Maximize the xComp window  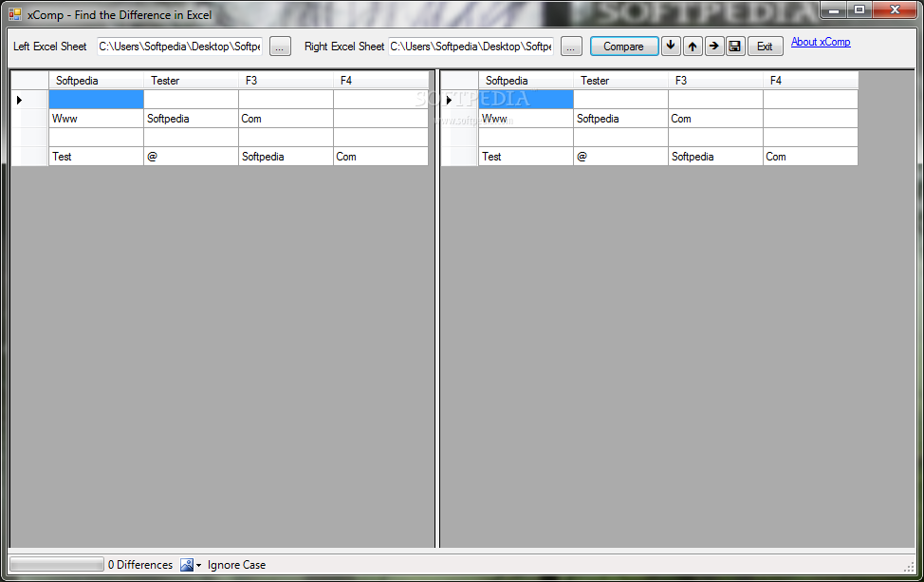point(859,10)
